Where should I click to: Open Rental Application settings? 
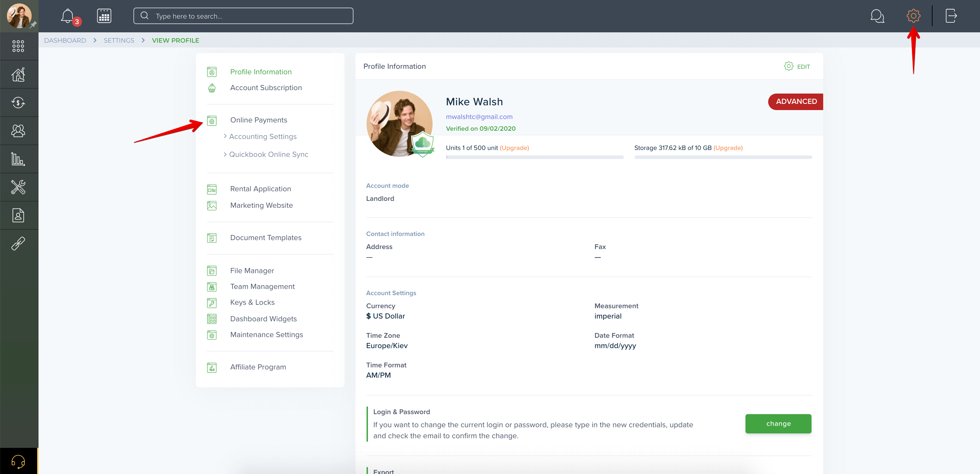coord(261,189)
